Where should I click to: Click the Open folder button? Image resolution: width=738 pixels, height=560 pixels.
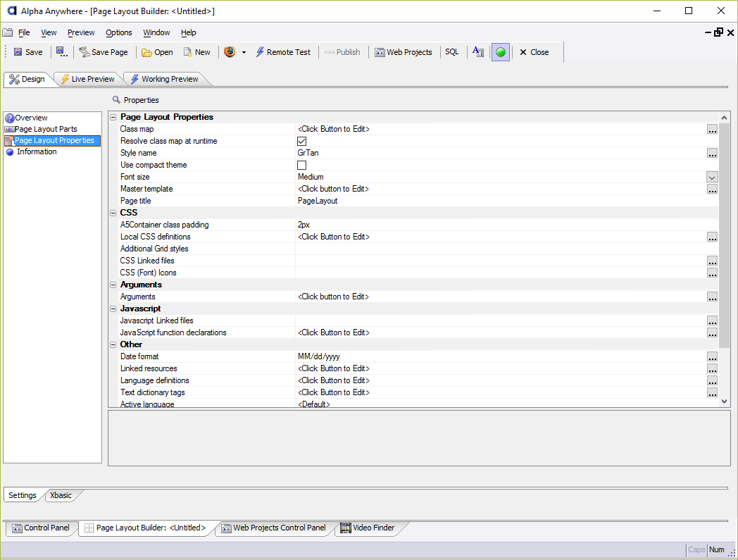(x=157, y=52)
